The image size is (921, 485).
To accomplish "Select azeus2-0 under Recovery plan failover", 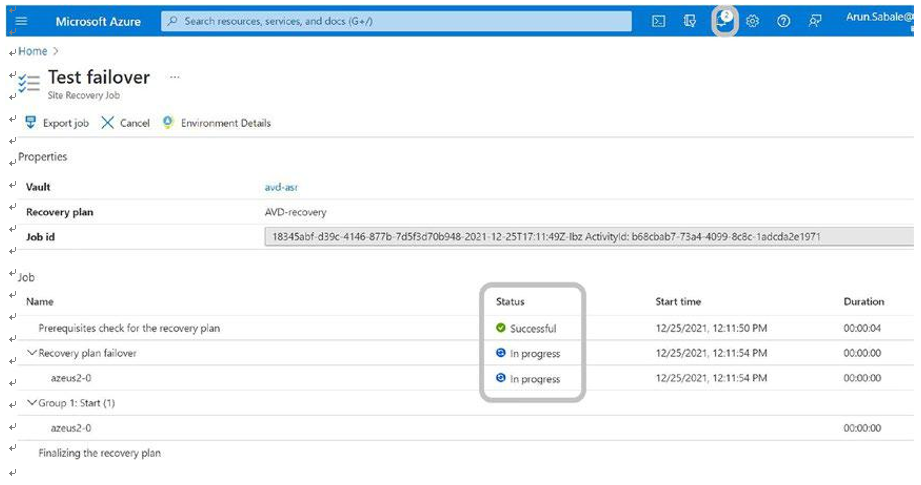I will [x=71, y=378].
